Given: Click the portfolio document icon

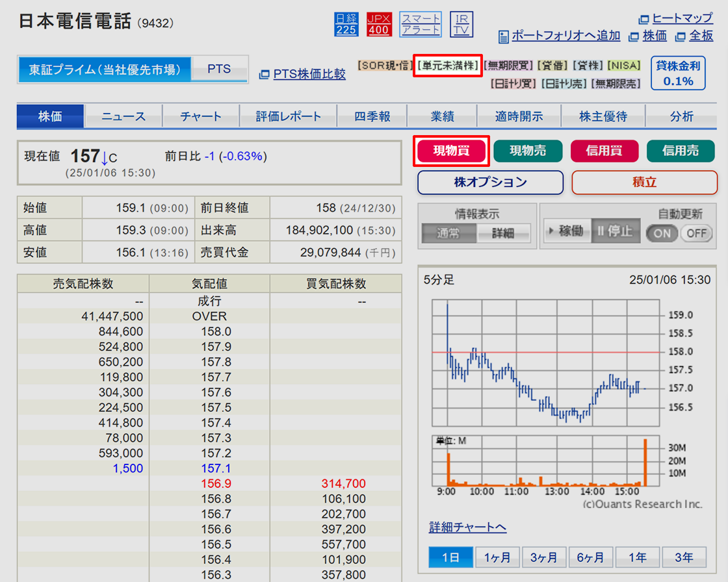Looking at the screenshot, I should (x=503, y=36).
